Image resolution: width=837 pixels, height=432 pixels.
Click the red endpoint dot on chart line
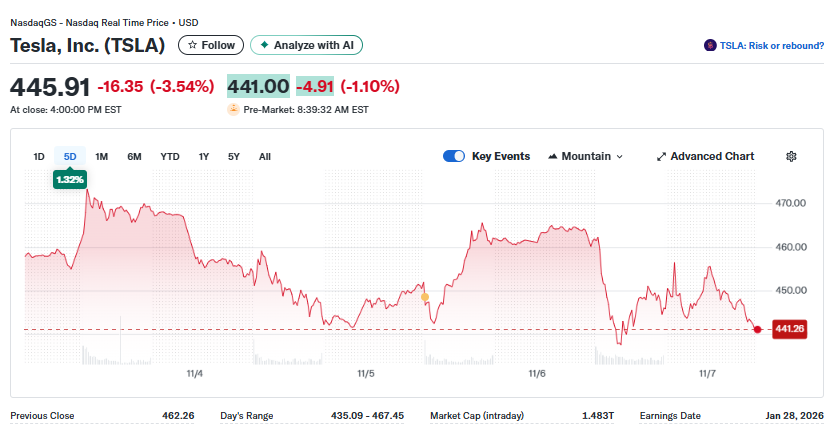point(757,329)
